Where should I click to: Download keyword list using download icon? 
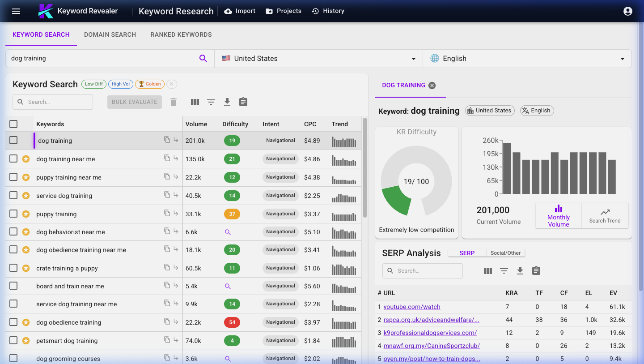coord(227,102)
